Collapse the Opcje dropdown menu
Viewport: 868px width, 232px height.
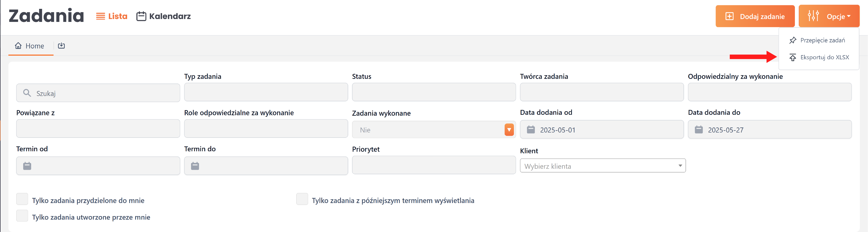point(829,16)
